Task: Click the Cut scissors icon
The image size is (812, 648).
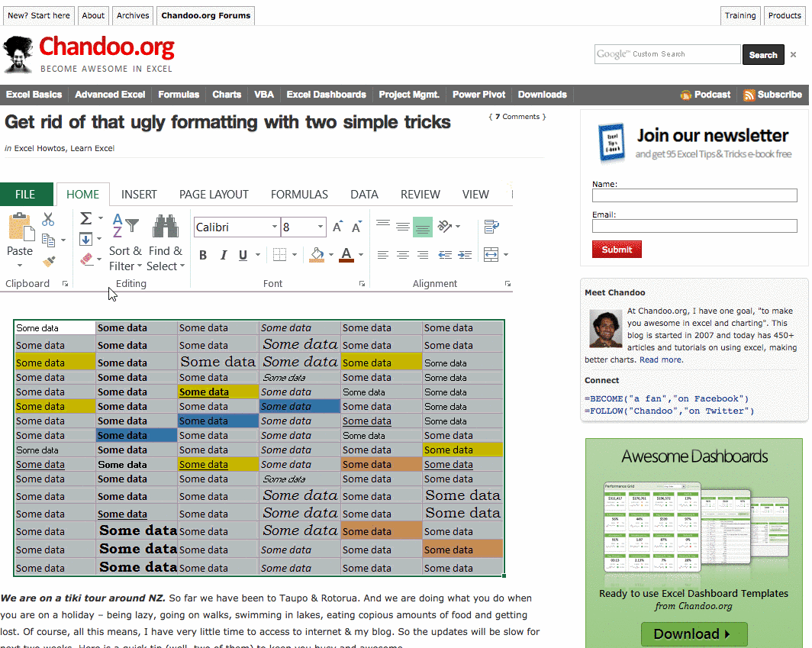Action: (48, 220)
